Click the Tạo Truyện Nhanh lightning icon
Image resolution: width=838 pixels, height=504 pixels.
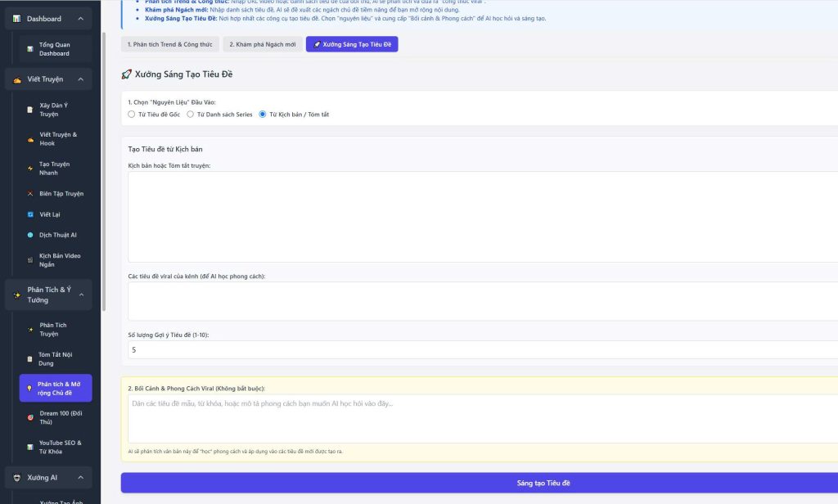(x=30, y=168)
